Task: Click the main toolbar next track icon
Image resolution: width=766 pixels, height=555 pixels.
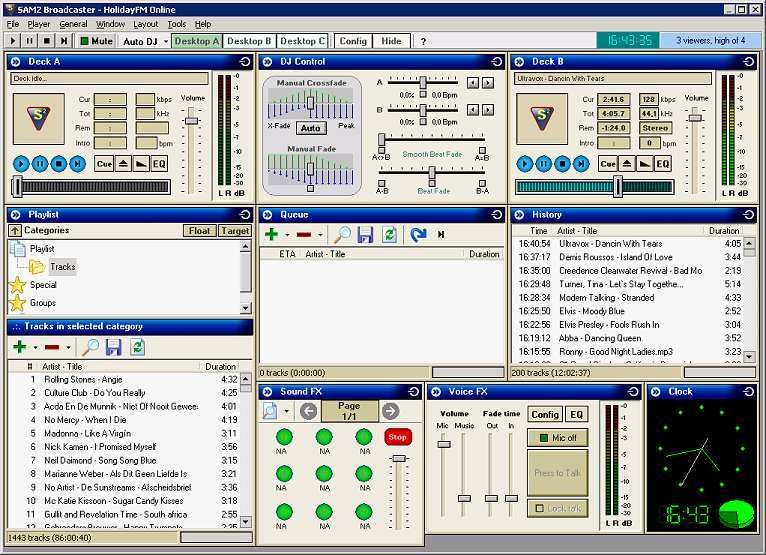Action: (x=64, y=41)
